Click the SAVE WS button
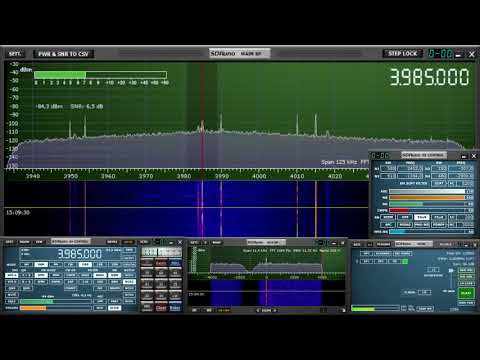Viewport: 480px width, 360px height. 425,308
